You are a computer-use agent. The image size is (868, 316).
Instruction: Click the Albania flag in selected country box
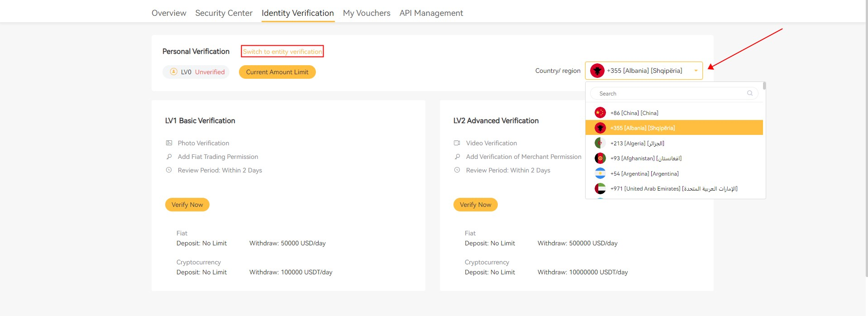[x=597, y=71]
